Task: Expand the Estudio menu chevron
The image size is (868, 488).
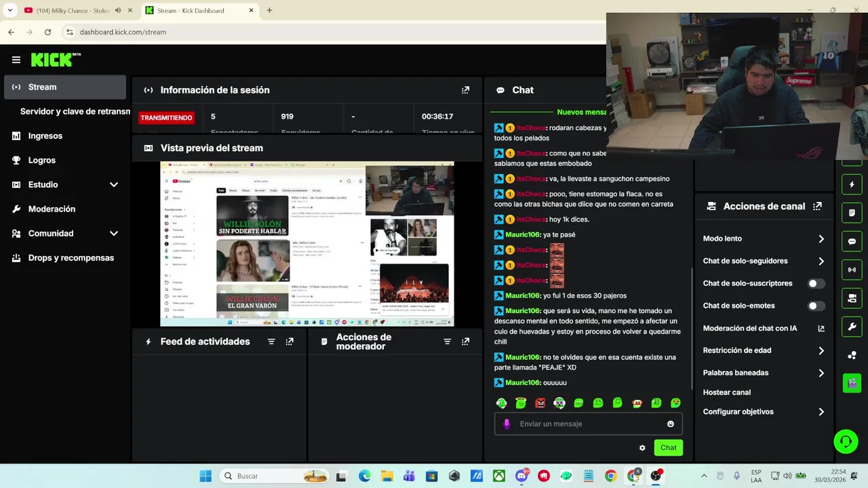Action: (x=114, y=184)
